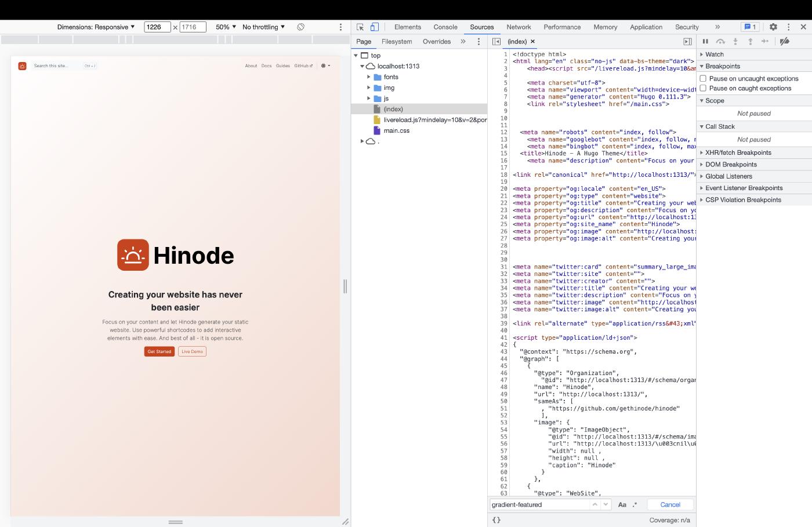Expand the fonts folder
The width and height of the screenshot is (812, 527).
point(369,77)
